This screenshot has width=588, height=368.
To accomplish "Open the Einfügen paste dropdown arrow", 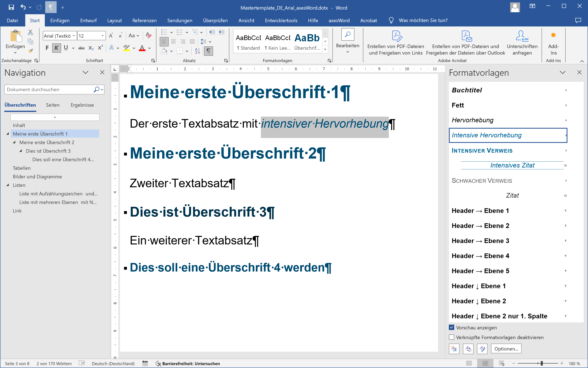I will coord(15,53).
